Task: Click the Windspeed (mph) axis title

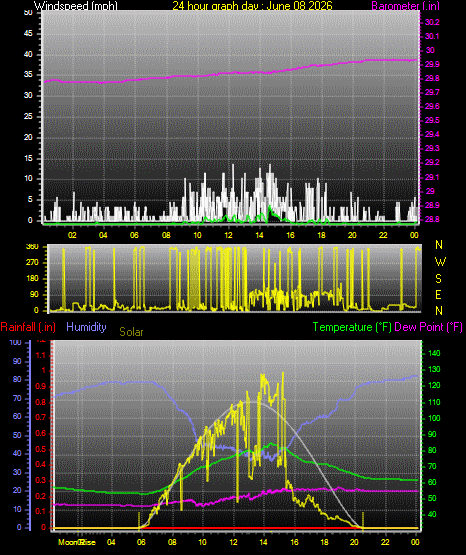Action: pos(76,5)
